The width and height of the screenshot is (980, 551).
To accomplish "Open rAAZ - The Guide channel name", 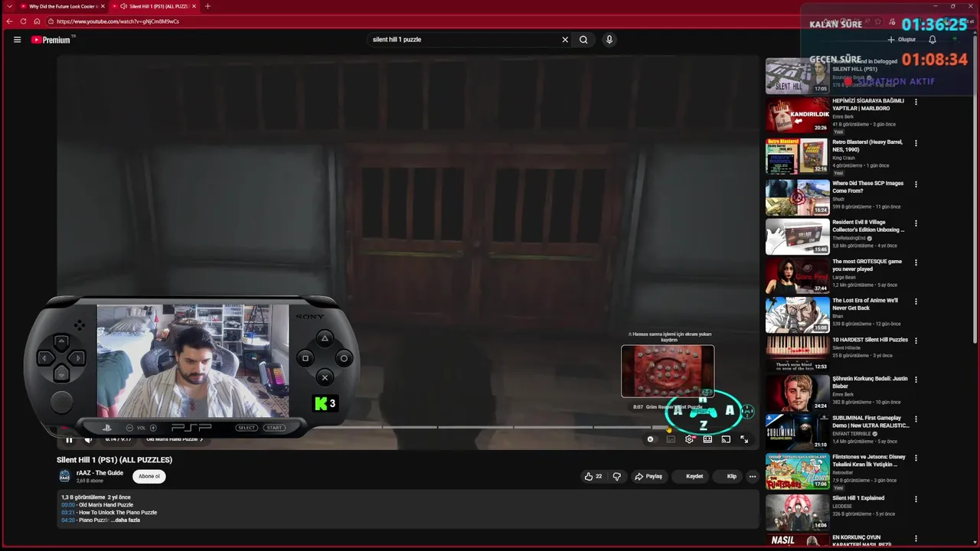I will [x=100, y=473].
